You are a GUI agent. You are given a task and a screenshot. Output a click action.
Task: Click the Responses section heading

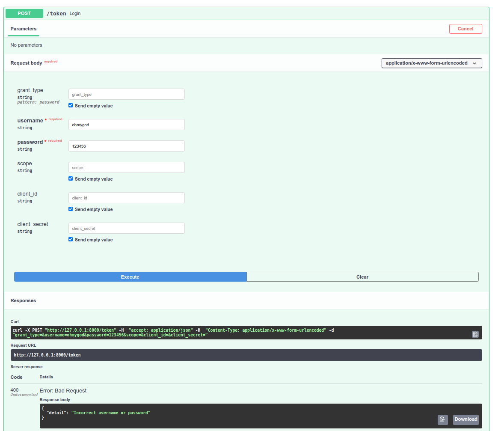[x=23, y=300]
